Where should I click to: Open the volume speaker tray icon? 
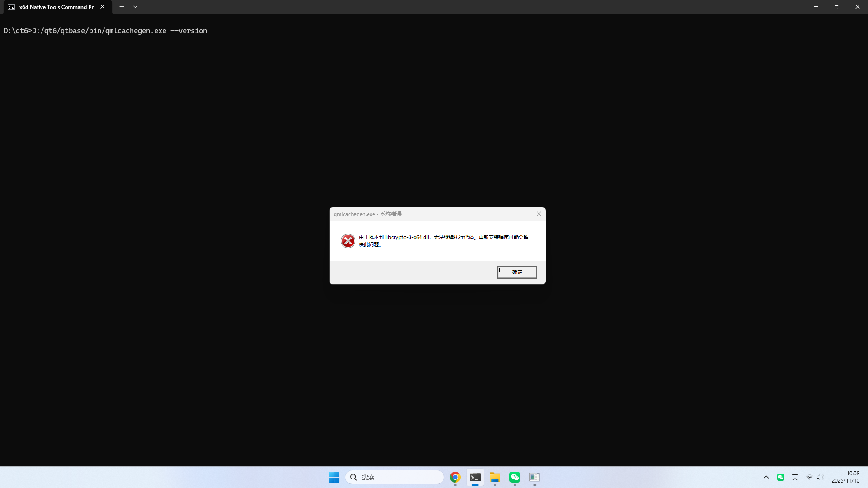(820, 477)
